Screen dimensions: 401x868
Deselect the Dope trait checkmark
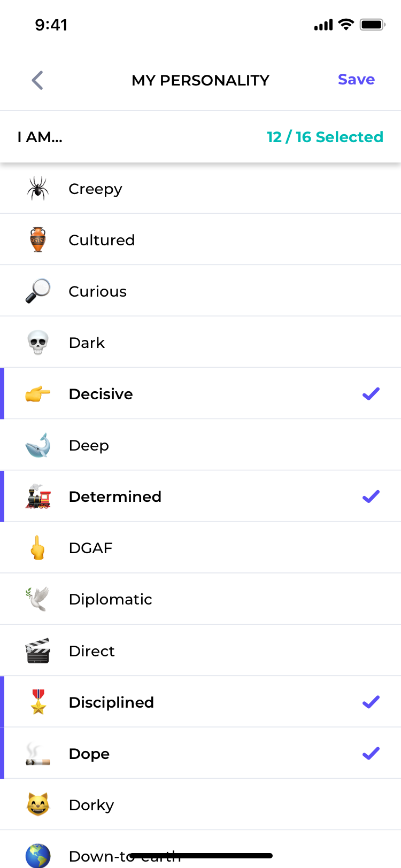[x=371, y=753]
